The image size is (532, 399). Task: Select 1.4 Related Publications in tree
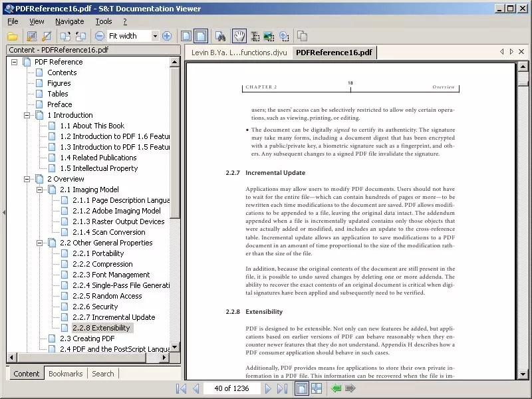98,158
